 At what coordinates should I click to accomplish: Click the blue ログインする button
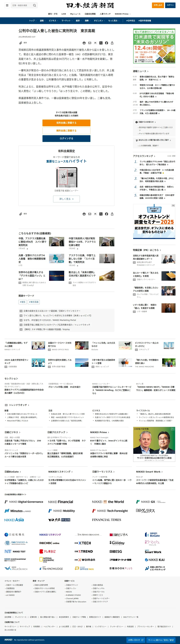(66, 138)
